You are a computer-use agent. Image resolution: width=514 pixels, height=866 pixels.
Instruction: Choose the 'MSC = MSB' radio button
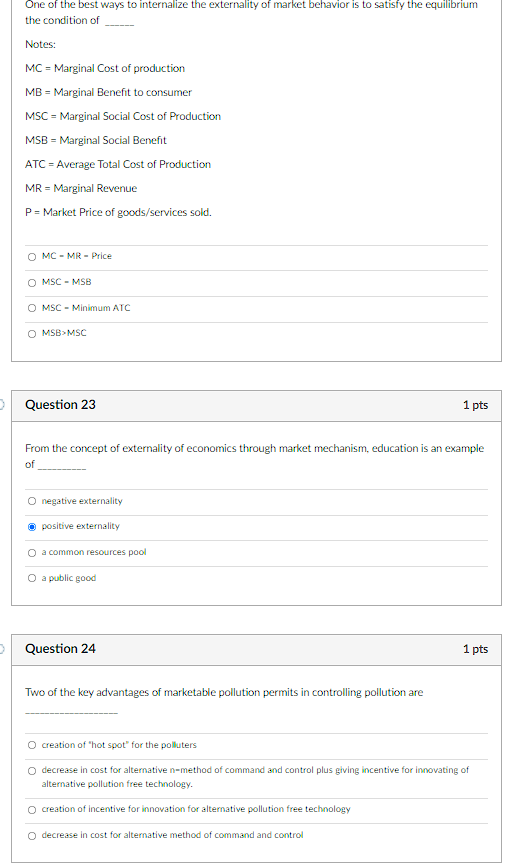pos(32,283)
